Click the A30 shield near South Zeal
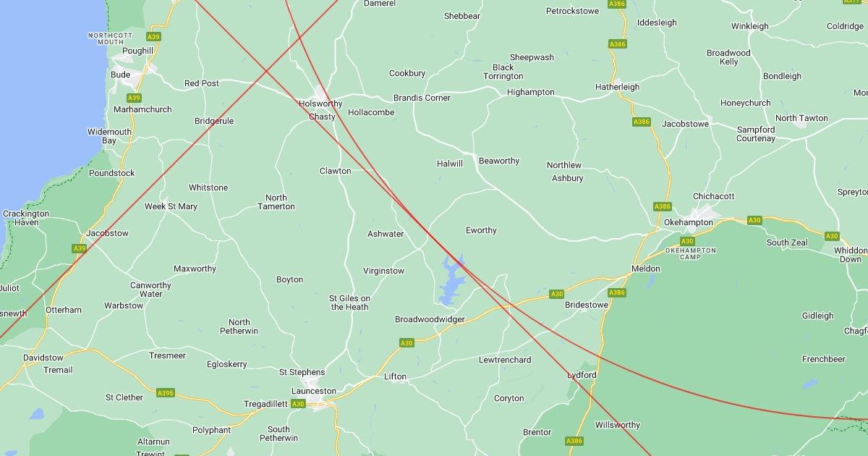Viewport: 868px width, 456px height. pyautogui.click(x=754, y=220)
